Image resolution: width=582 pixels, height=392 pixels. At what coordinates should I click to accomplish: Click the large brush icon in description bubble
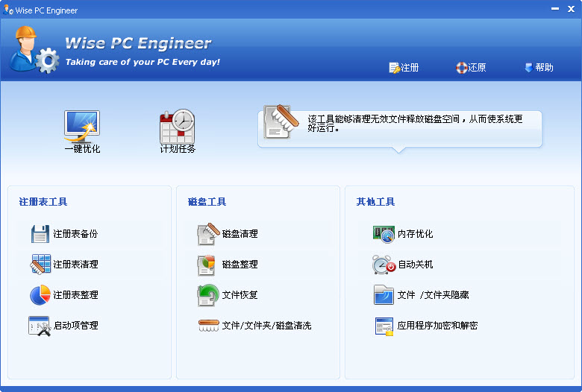pyautogui.click(x=281, y=121)
